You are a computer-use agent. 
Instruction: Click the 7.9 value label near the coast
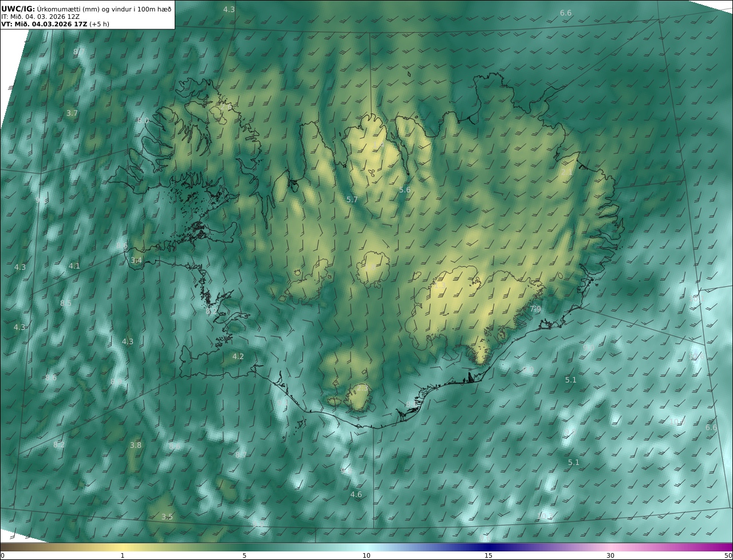click(535, 309)
